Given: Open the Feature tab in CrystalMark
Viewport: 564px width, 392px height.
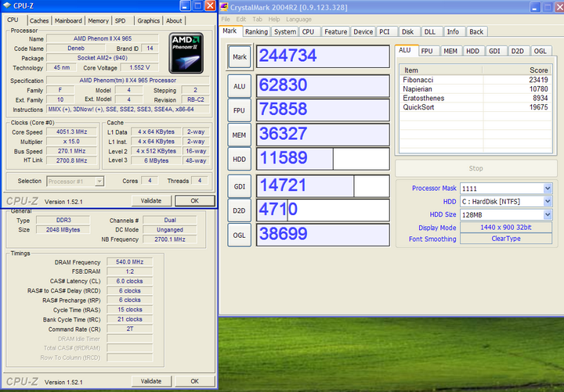Looking at the screenshot, I should pos(335,32).
